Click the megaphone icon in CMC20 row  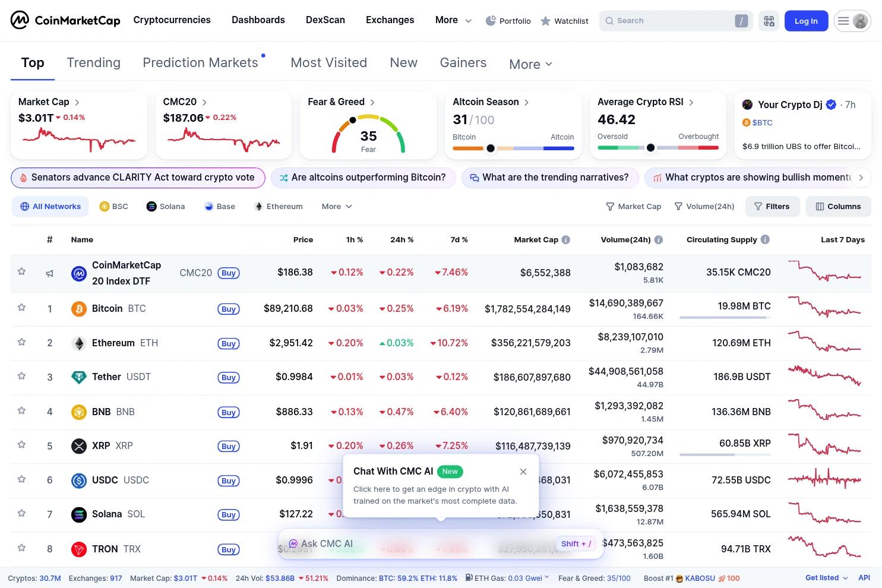50,273
